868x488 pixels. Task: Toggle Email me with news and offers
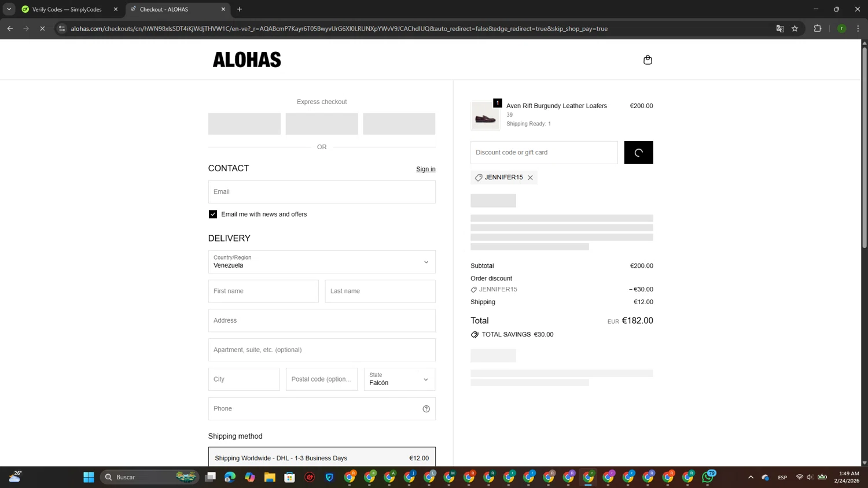coord(213,214)
